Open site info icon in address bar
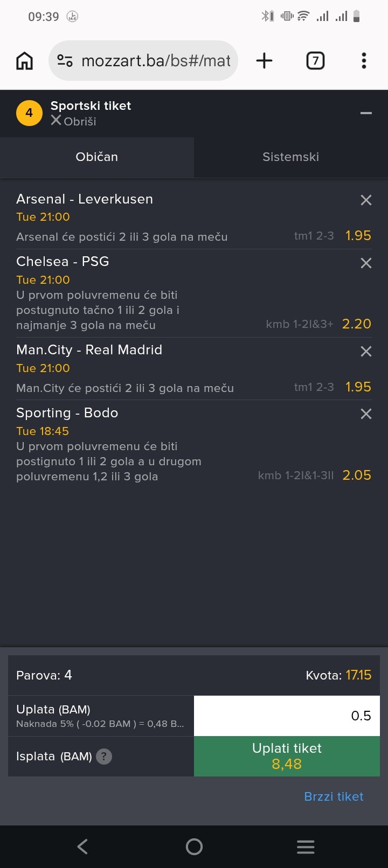Viewport: 388px width, 868px height. [x=65, y=61]
